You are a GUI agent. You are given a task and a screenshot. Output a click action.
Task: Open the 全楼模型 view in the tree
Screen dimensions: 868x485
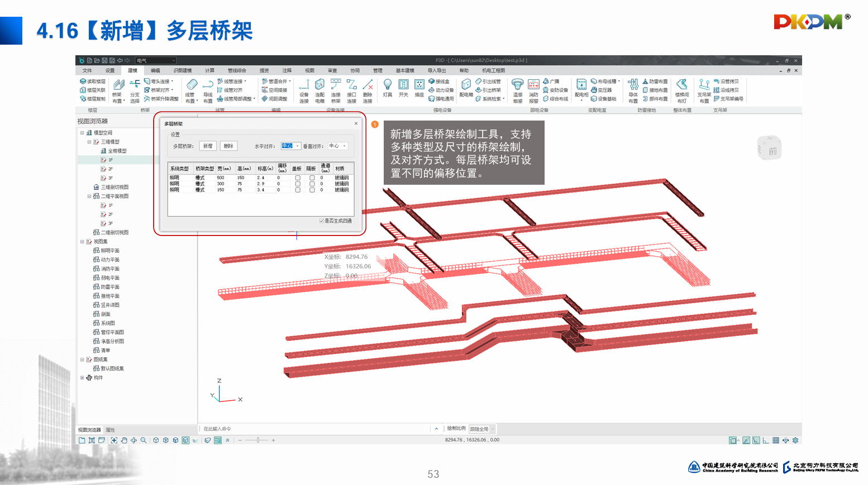coord(114,151)
